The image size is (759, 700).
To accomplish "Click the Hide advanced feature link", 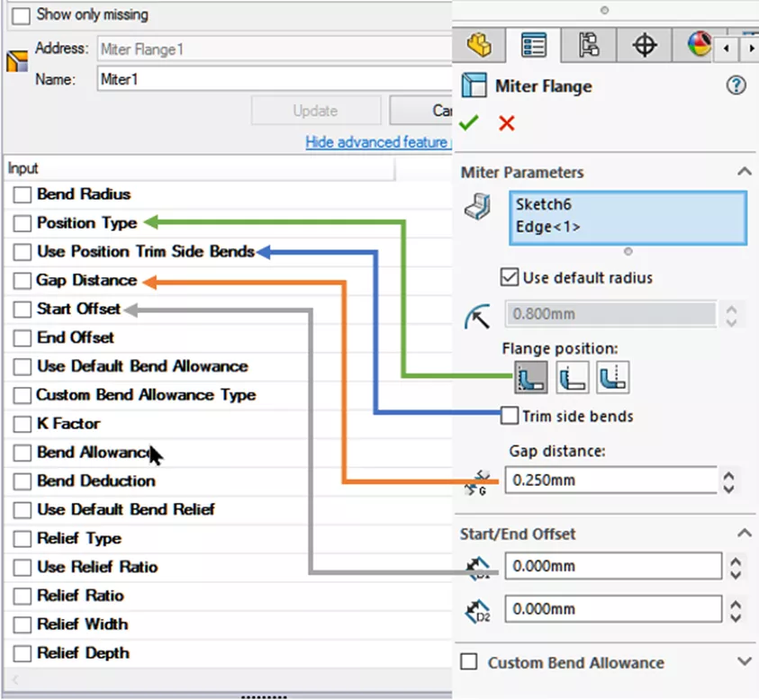I will pyautogui.click(x=376, y=142).
